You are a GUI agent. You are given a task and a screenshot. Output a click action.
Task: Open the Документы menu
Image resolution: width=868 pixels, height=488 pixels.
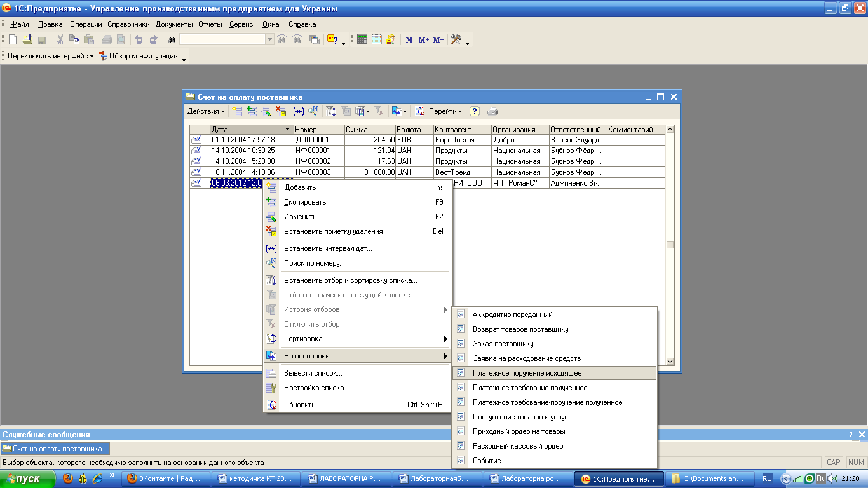[174, 24]
